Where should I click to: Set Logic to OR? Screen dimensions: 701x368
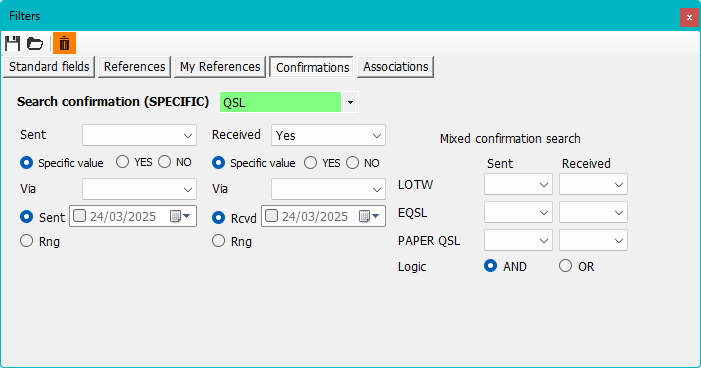click(x=566, y=266)
